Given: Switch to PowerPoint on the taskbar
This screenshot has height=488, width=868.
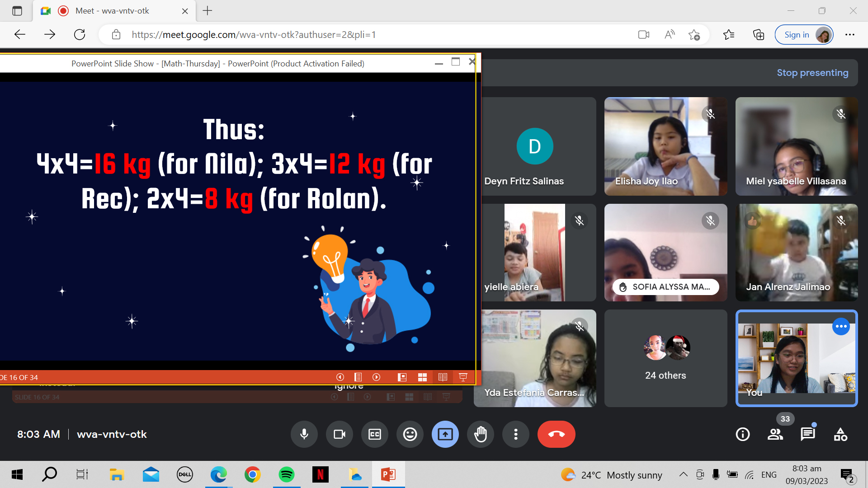Looking at the screenshot, I should [388, 474].
